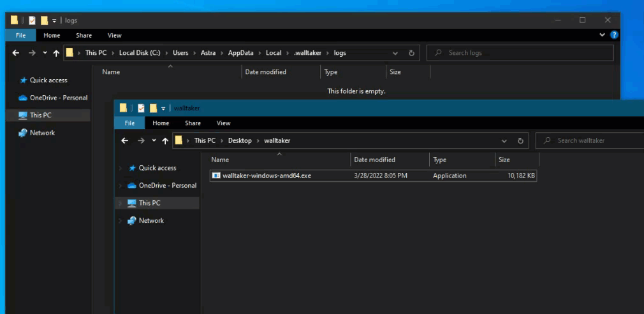Go up one folder level in the walltaker window
This screenshot has width=644, height=314.
(165, 140)
